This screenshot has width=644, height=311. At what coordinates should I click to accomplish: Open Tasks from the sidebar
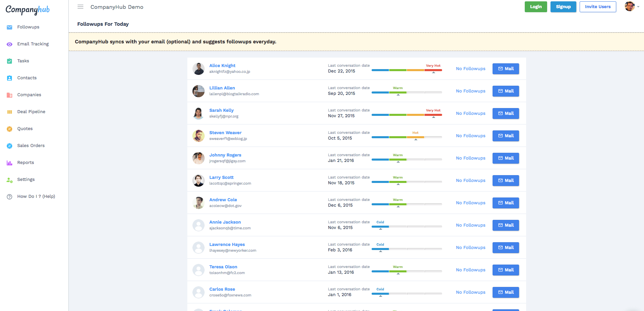click(9, 61)
